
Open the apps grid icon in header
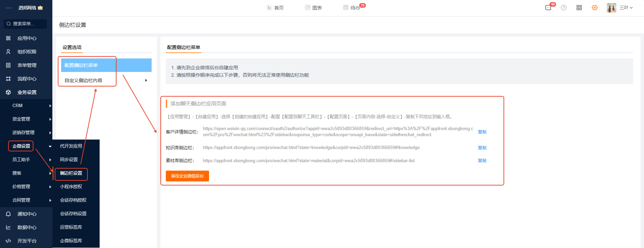pos(579,8)
